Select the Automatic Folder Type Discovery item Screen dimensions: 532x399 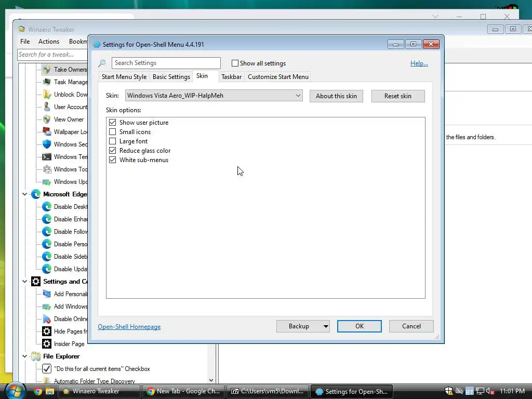[95, 381]
